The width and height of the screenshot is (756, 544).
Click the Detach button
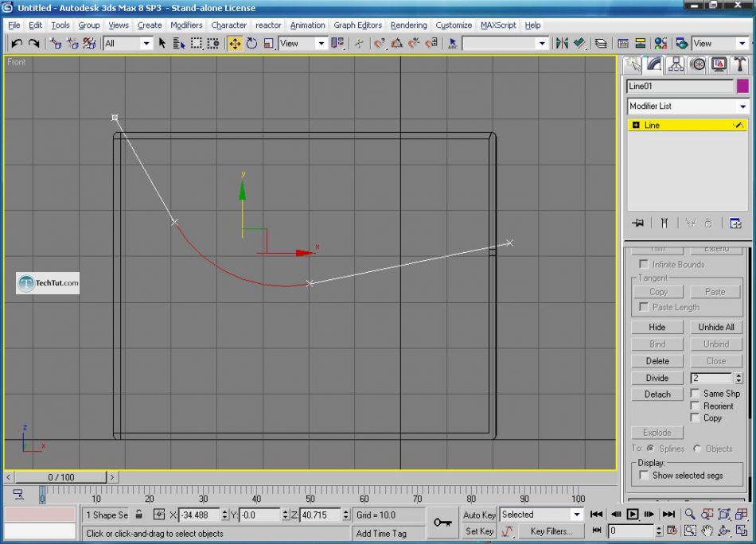657,394
